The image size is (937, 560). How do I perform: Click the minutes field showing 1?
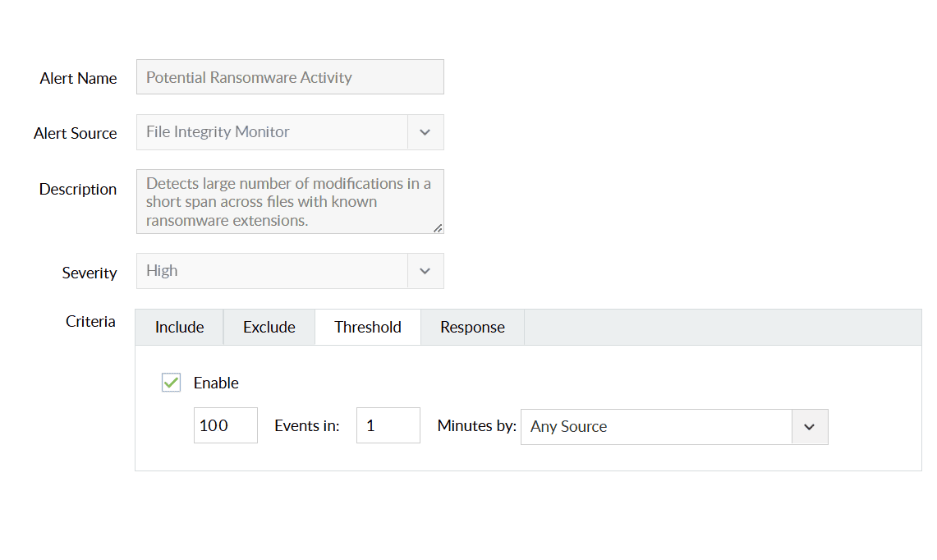click(388, 425)
